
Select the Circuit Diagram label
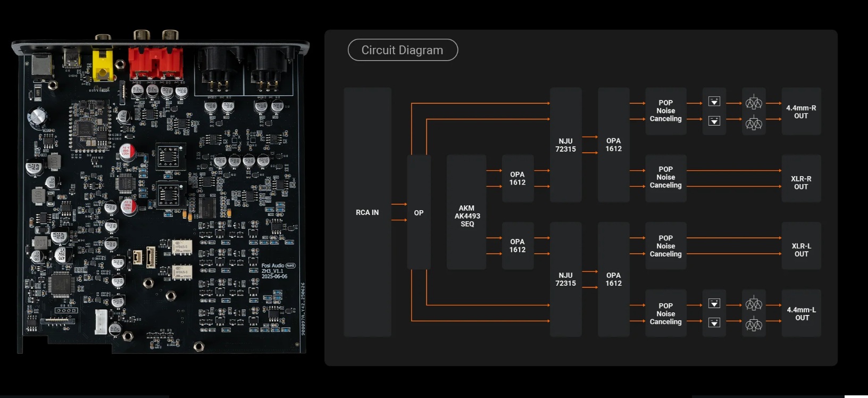[402, 50]
